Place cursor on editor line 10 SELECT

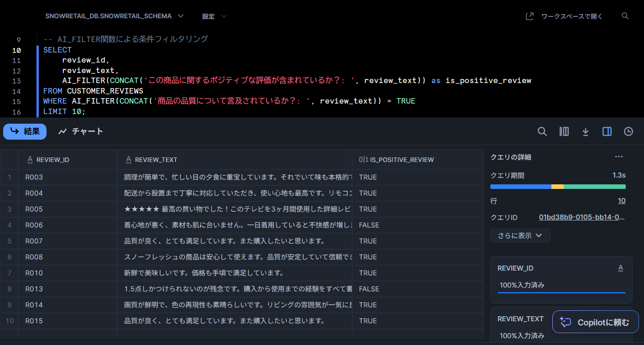pos(57,50)
